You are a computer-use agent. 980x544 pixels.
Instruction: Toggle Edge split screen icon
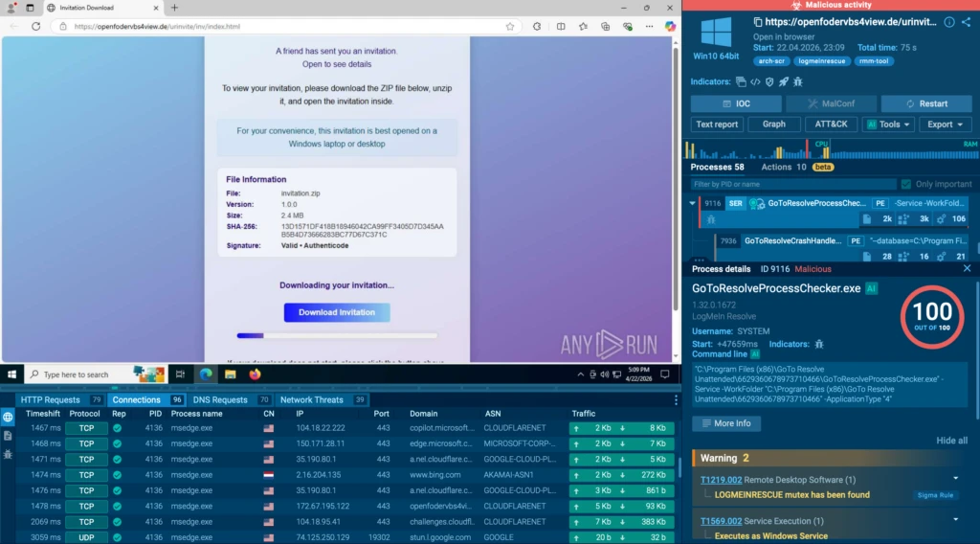[561, 26]
